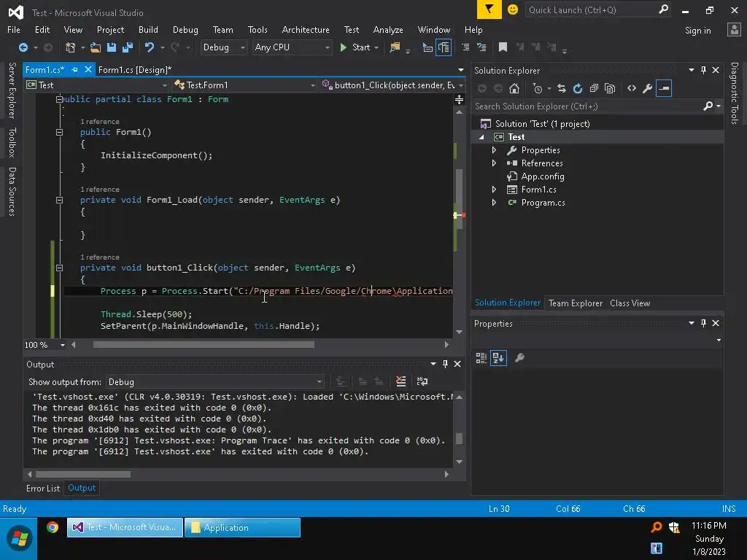Click the Sign in link
This screenshot has width=747, height=560.
tap(698, 30)
